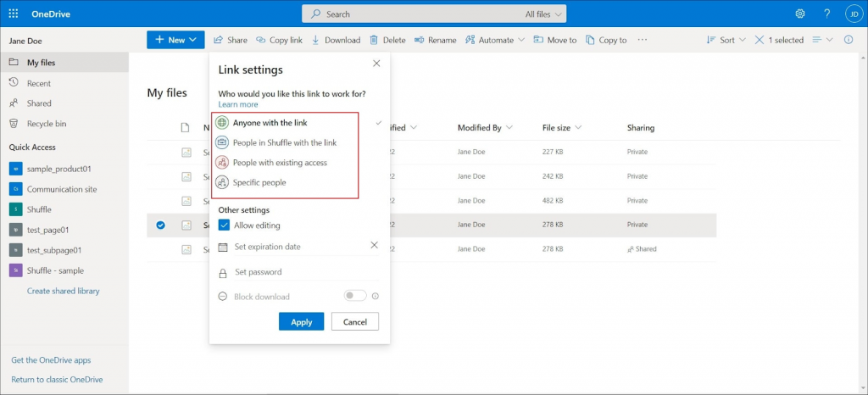The width and height of the screenshot is (868, 395).
Task: Open the more options ellipsis in toolbar
Action: point(642,40)
